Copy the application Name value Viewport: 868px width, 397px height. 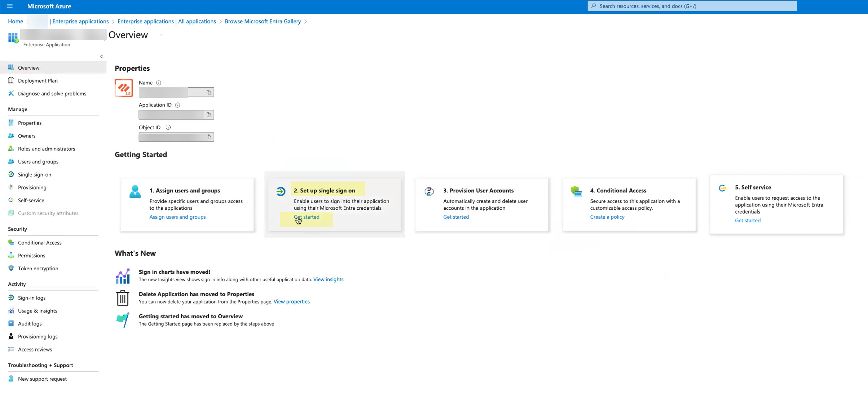tap(209, 93)
